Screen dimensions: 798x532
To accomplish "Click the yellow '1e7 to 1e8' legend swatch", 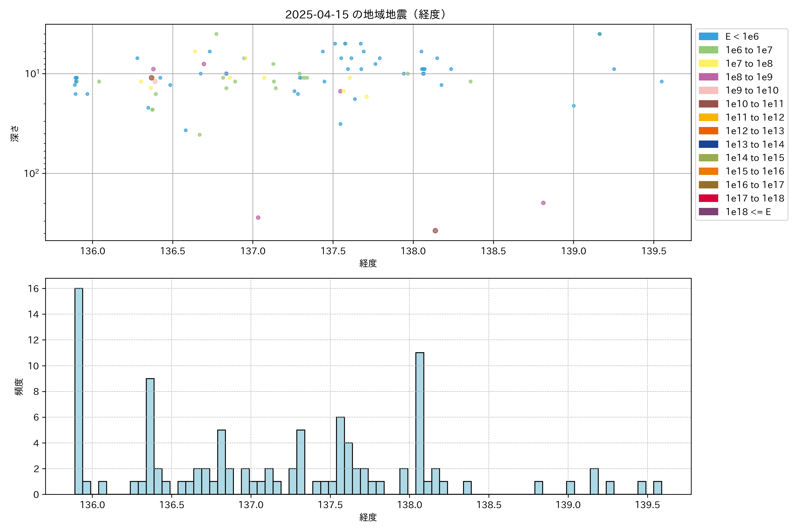I will [x=708, y=63].
